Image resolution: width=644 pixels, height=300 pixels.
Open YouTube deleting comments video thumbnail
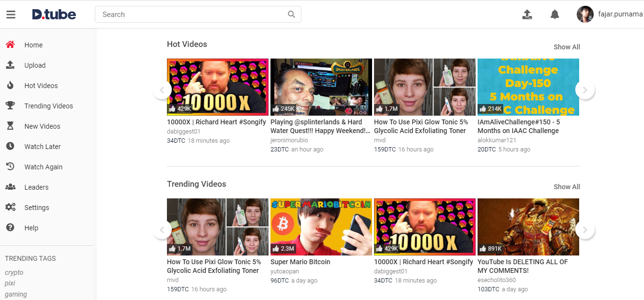[528, 227]
